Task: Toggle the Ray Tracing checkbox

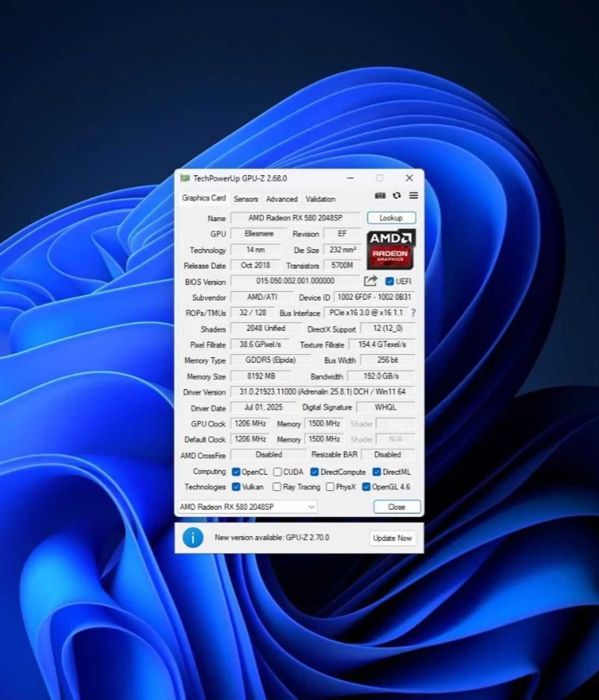Action: click(x=277, y=487)
